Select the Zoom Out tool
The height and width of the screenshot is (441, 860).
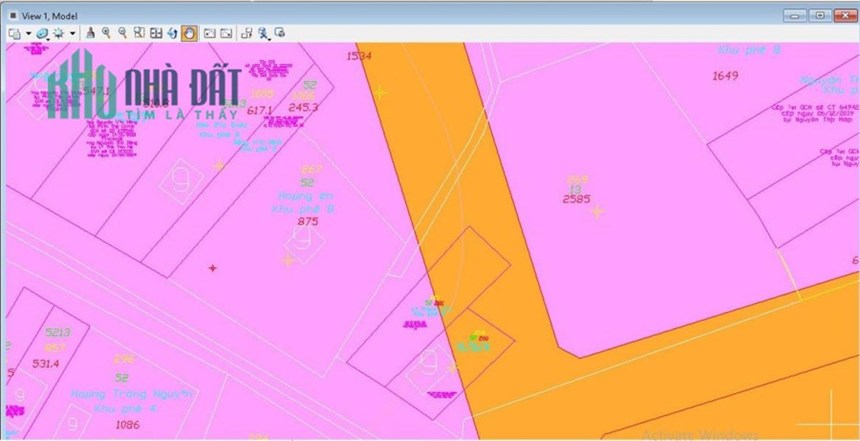(x=122, y=33)
